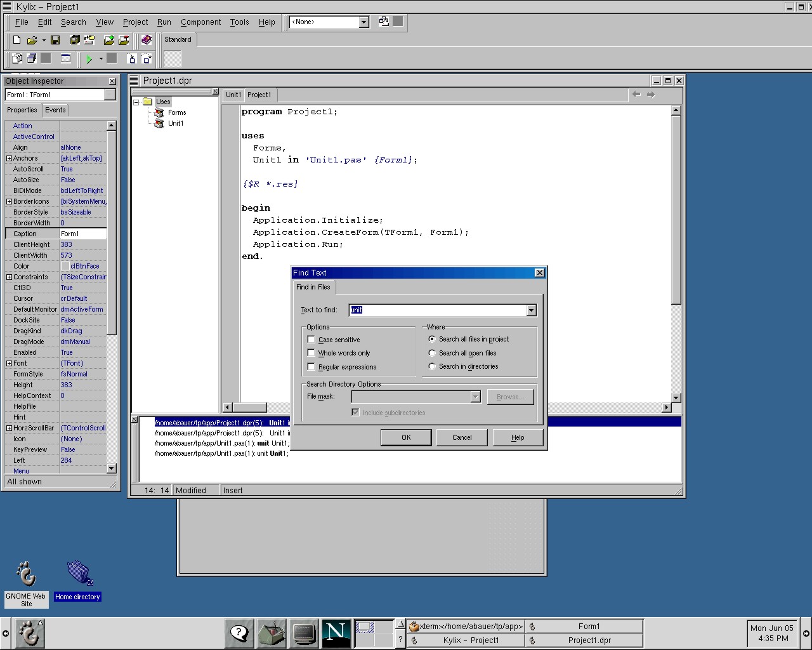The image size is (812, 650).
Task: Click the Save All toolbar icon
Action: [x=75, y=40]
